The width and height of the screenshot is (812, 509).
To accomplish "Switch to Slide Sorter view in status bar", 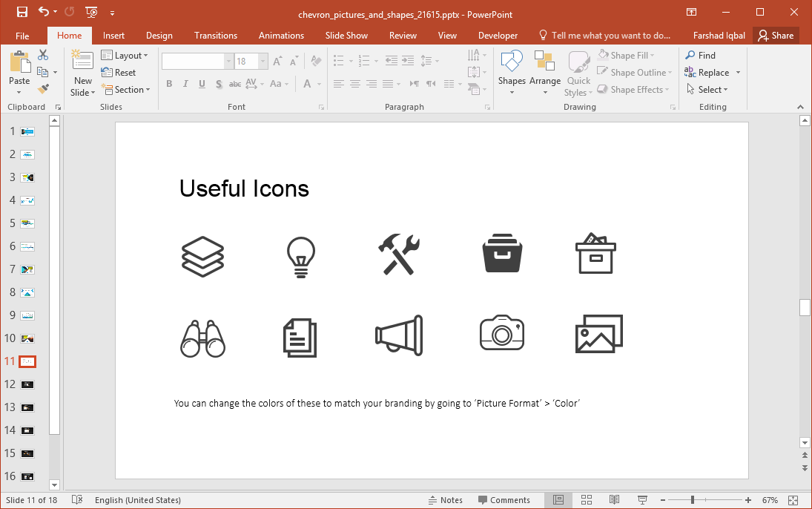I will 586,500.
